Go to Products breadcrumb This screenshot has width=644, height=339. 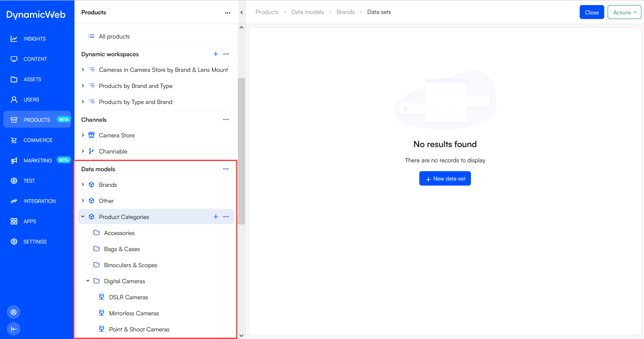click(267, 12)
